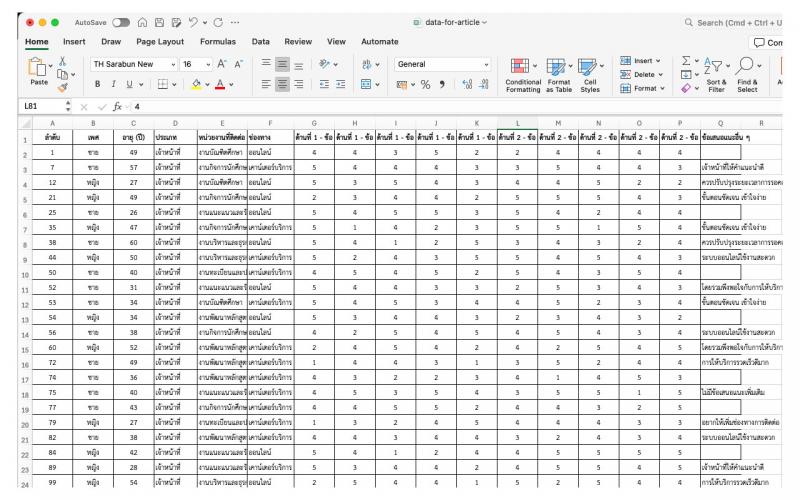Click Conditional Formatting button
800x500 pixels.
[524, 74]
